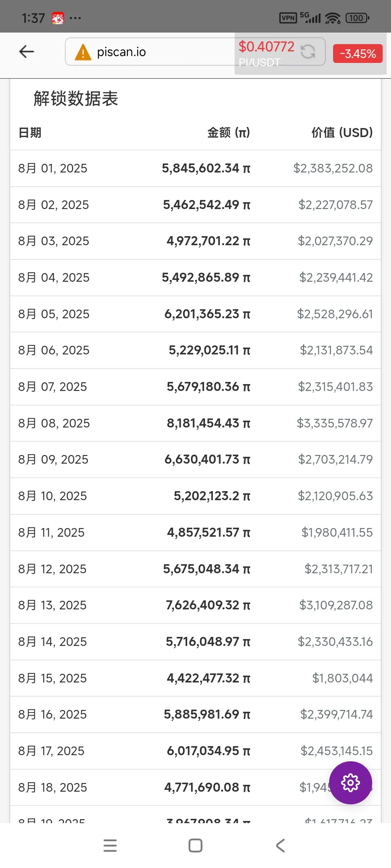
Task: Tap the Android back chevron
Action: (281, 846)
